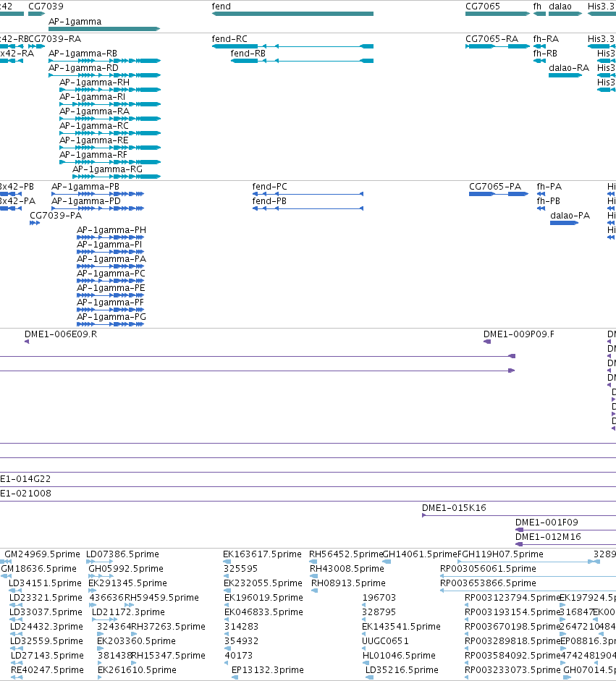616x681 pixels.
Task: Select transcript AP-1gamma-RI
Action: coord(110,104)
